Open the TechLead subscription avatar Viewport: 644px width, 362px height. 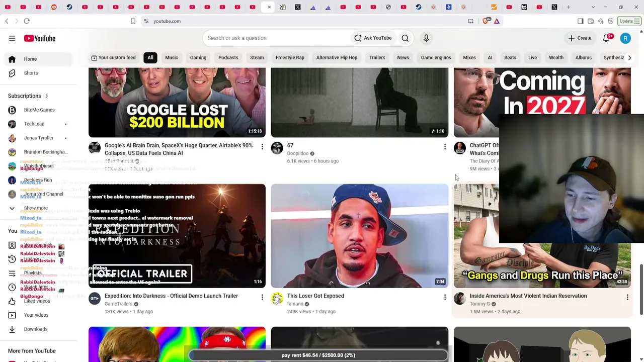click(x=12, y=124)
